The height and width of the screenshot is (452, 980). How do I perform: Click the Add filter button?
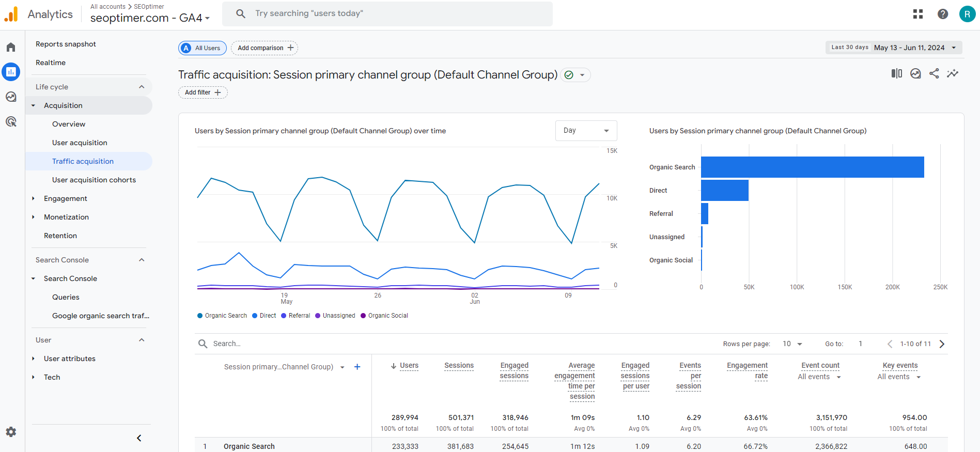point(203,92)
